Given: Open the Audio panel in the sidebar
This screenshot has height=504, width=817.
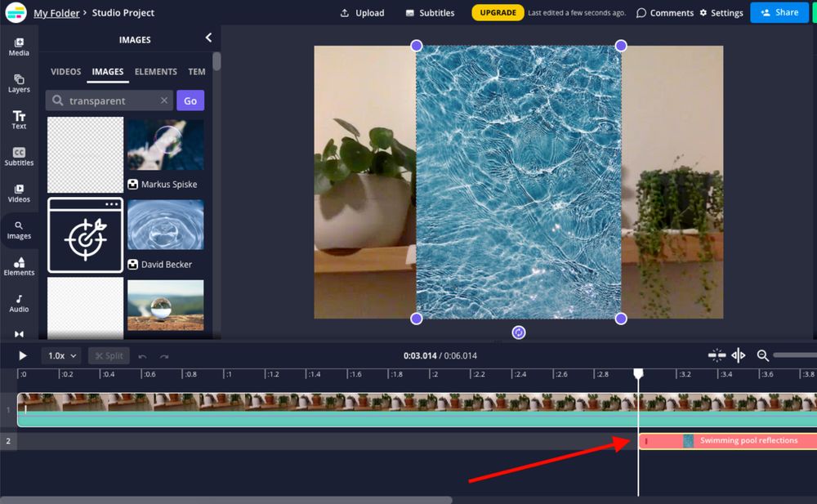Looking at the screenshot, I should point(19,302).
